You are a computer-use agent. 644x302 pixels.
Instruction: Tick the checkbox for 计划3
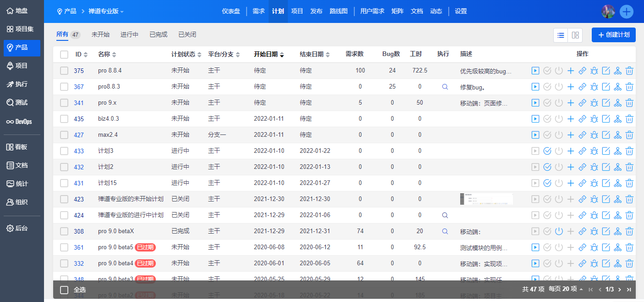tap(64, 151)
